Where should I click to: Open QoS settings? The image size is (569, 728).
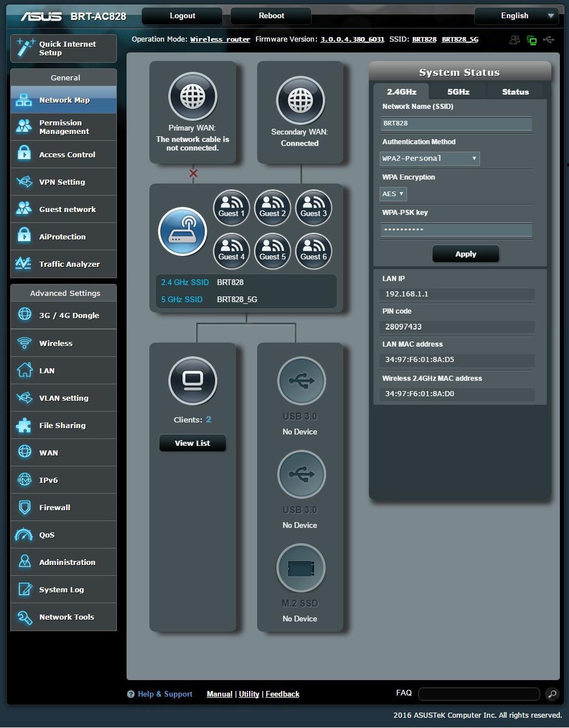coord(63,535)
